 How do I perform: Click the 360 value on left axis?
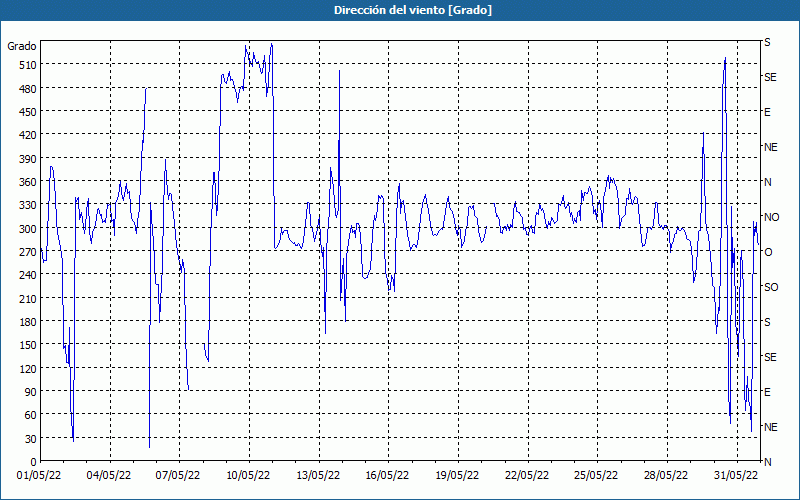click(27, 182)
